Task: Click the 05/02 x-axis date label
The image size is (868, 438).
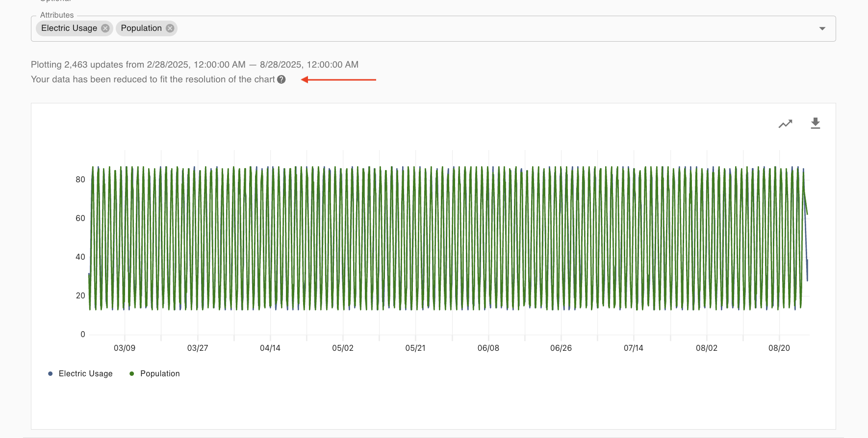Action: coord(342,348)
